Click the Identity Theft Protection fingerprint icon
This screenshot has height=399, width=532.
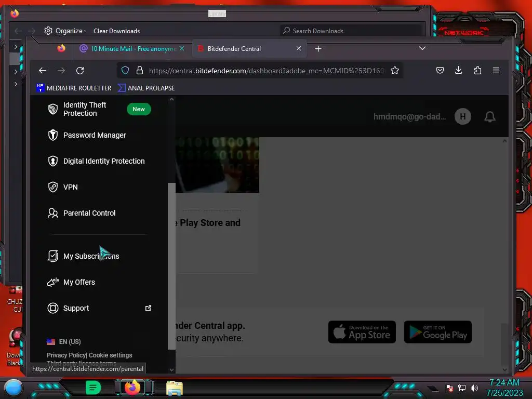[x=53, y=109]
